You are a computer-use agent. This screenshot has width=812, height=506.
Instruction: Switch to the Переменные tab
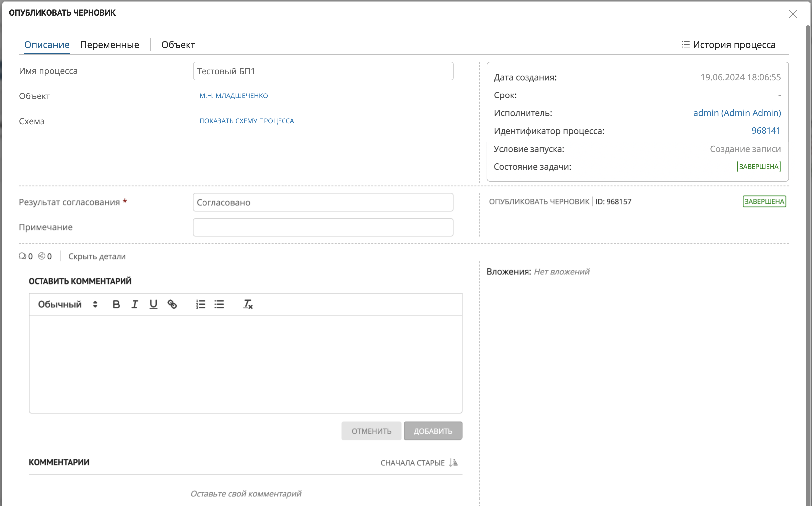[110, 45]
